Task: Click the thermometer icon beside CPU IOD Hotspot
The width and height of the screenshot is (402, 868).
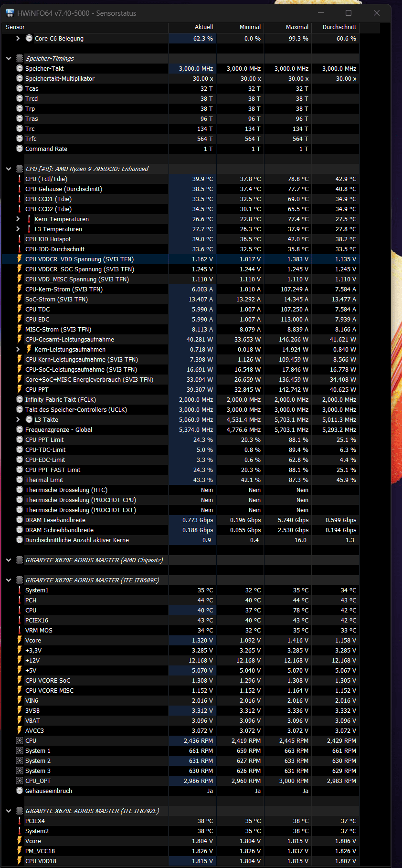Action: [x=20, y=239]
